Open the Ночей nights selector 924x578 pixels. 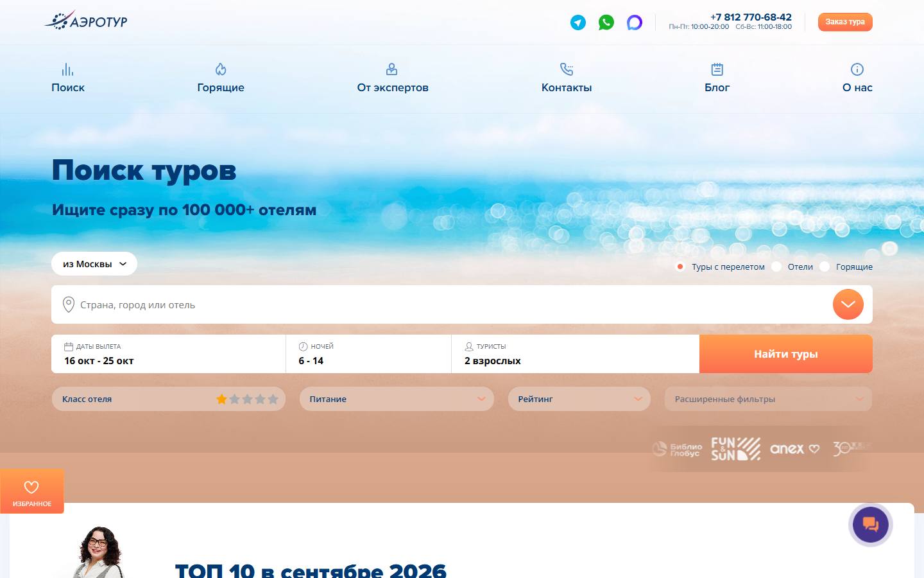[368, 354]
